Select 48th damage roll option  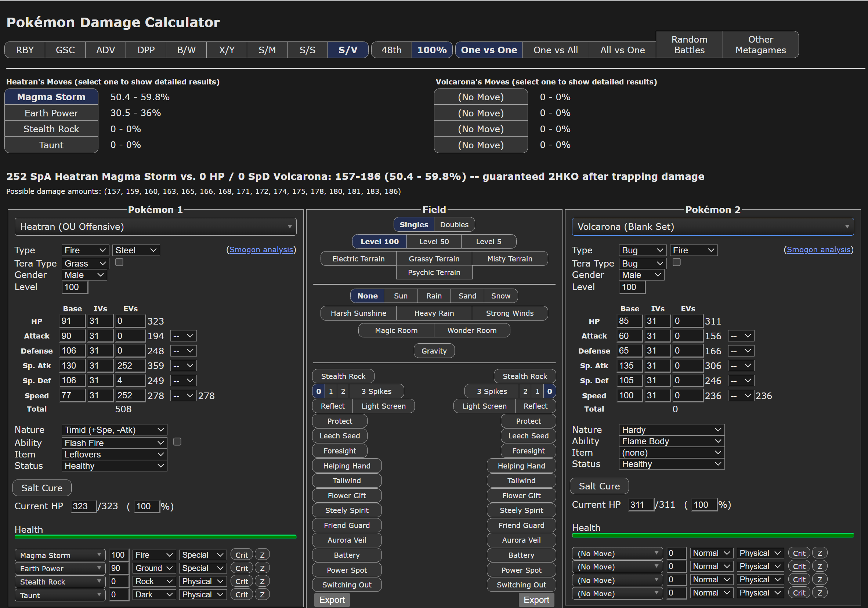pos(391,50)
